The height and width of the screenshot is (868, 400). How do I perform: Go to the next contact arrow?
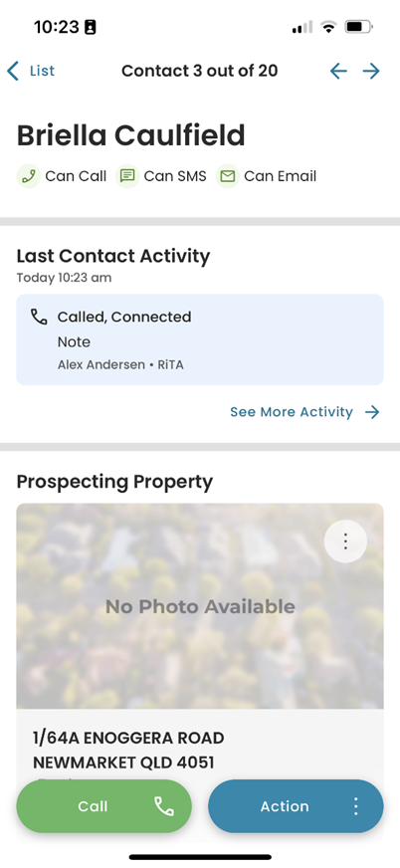tap(371, 71)
